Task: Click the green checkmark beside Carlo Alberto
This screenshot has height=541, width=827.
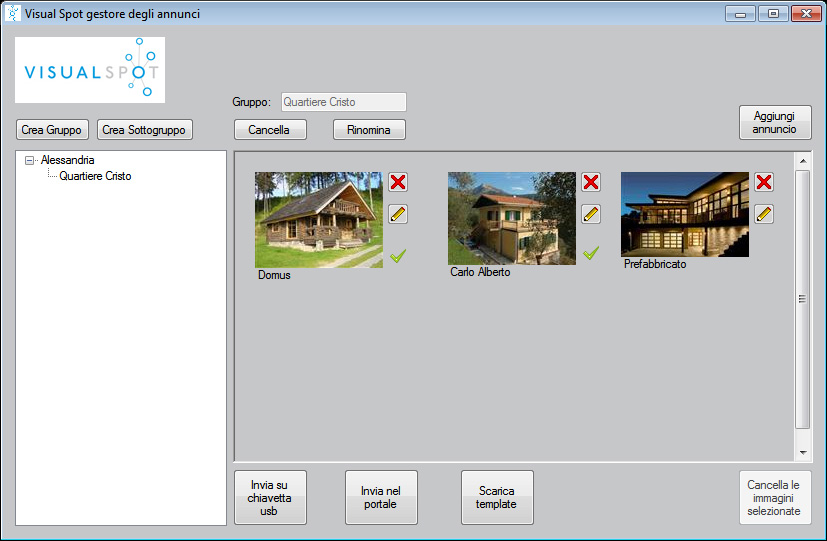Action: click(x=591, y=253)
